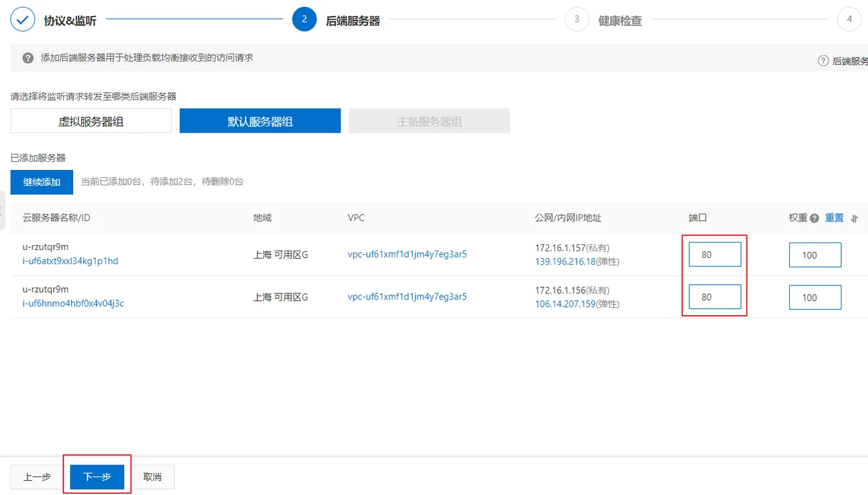This screenshot has width=868, height=495.
Task: Click the completed checkmark step icon
Action: (23, 19)
